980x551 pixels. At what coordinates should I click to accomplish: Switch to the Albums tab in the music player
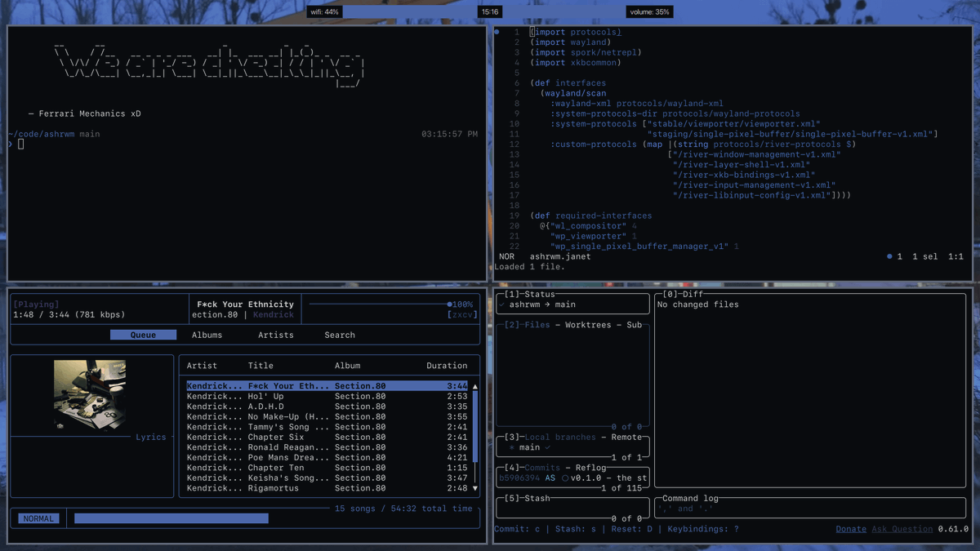coord(207,335)
